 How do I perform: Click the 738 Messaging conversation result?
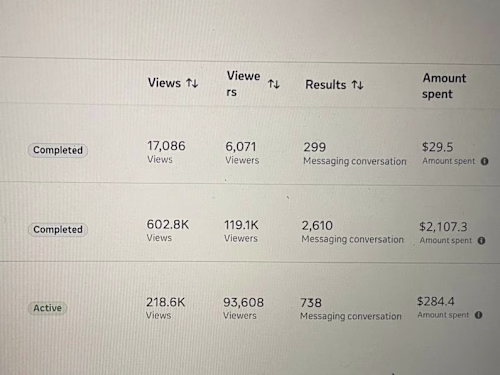coord(351,309)
